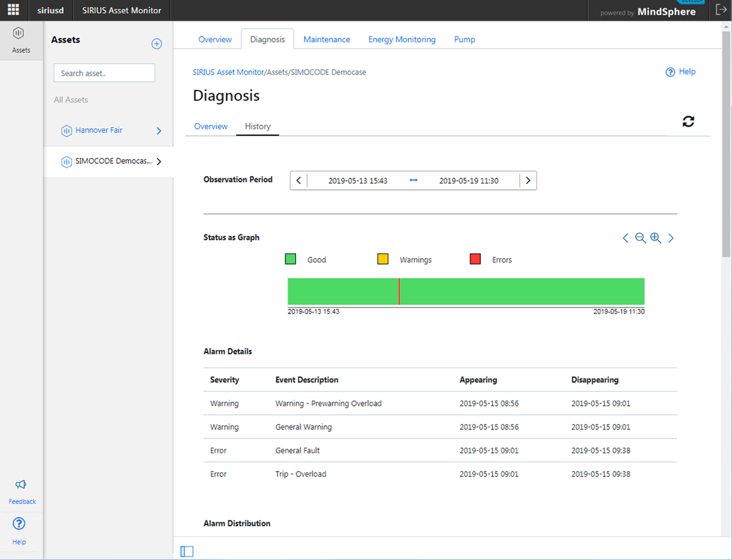Click the vertical scrollbar thumb
This screenshot has height=560, width=732.
tap(726, 144)
